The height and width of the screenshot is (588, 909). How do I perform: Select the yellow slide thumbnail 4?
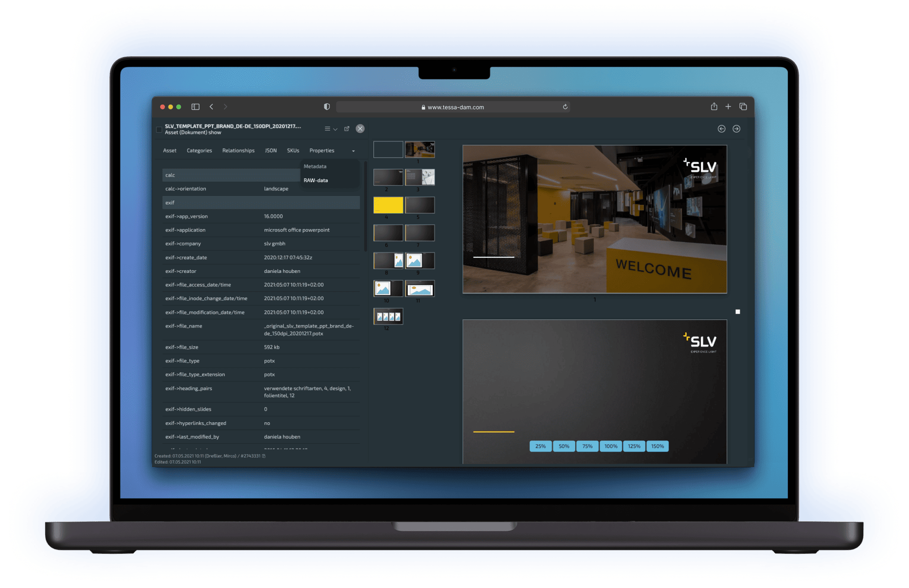[x=388, y=205]
